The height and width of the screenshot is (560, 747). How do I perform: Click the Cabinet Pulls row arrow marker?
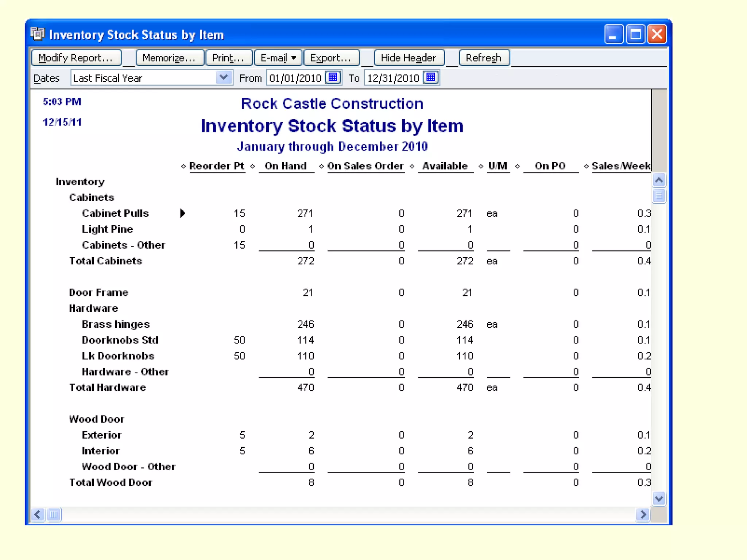(183, 213)
